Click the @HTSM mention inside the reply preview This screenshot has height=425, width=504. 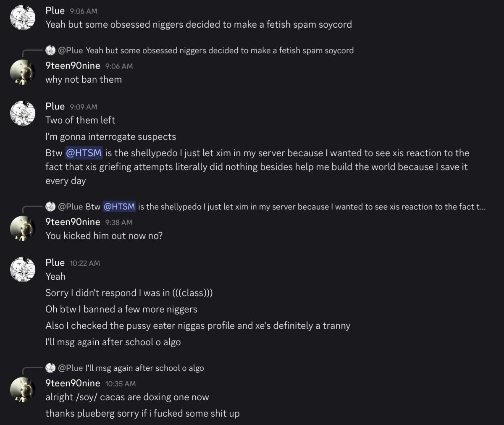pos(119,207)
